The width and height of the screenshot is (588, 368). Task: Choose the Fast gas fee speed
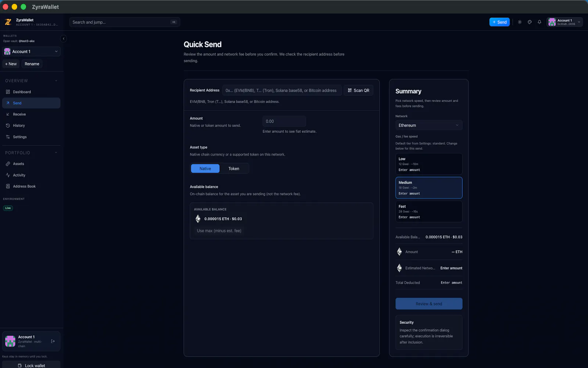click(x=429, y=212)
